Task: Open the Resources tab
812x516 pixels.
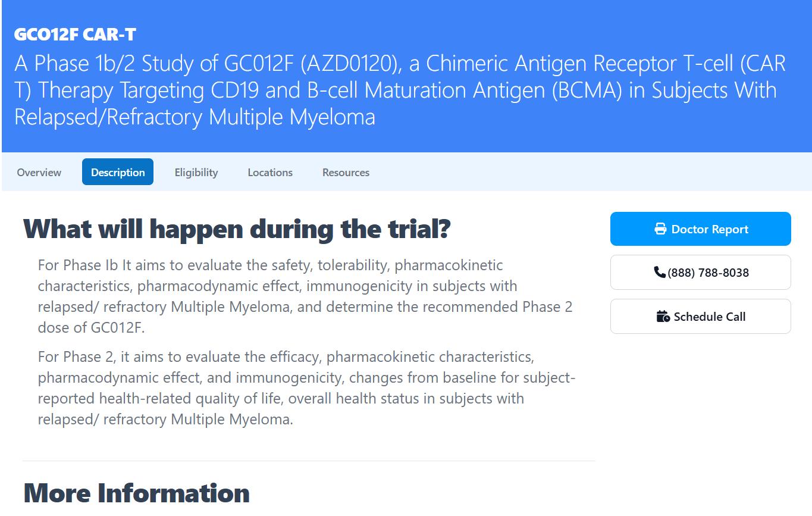Action: tap(346, 173)
